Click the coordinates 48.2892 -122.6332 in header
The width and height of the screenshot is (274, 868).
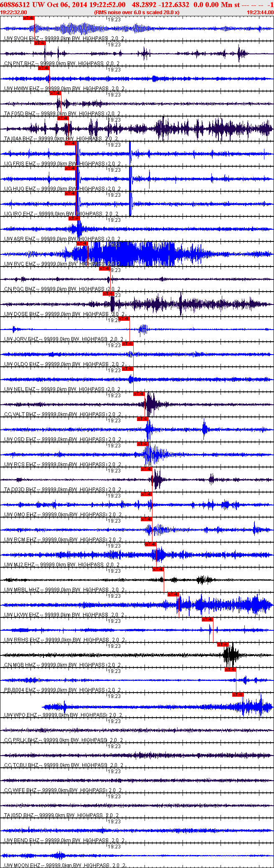(160, 5)
